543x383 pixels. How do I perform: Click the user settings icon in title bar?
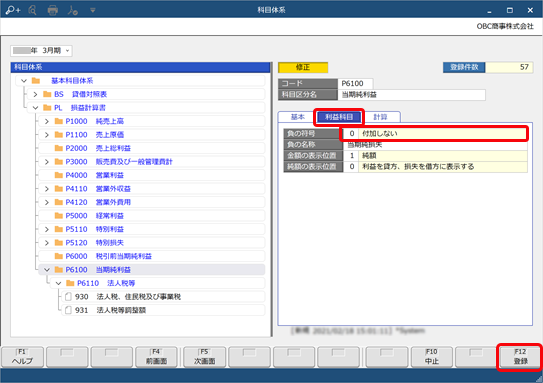pyautogui.click(x=73, y=10)
